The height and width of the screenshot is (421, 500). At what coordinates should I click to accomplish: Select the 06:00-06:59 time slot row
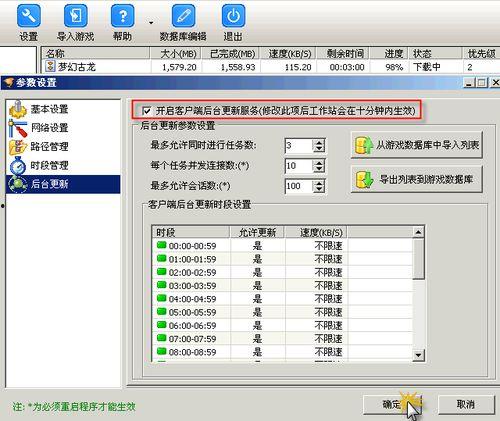(x=282, y=325)
